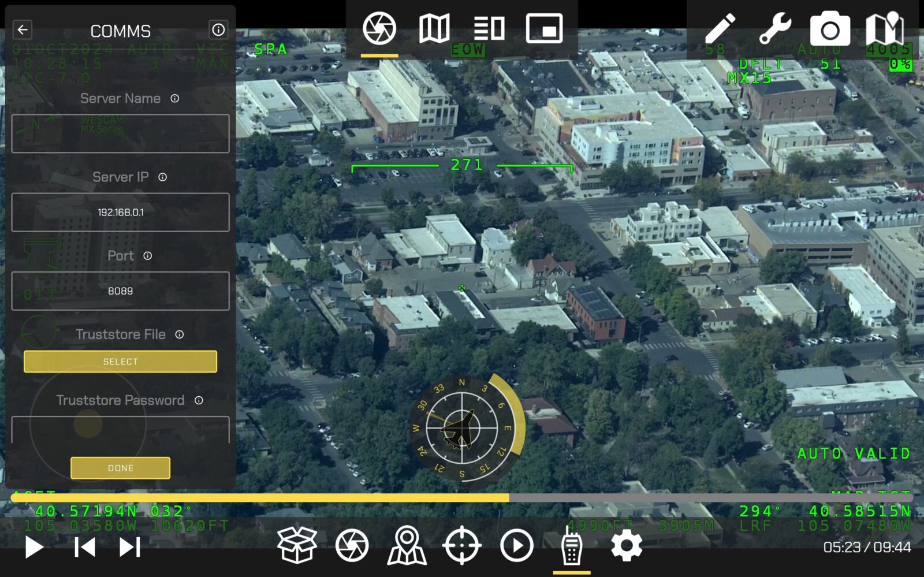Edit the Server IP field 192.168.0.1
Image resolution: width=924 pixels, height=577 pixels.
click(120, 212)
